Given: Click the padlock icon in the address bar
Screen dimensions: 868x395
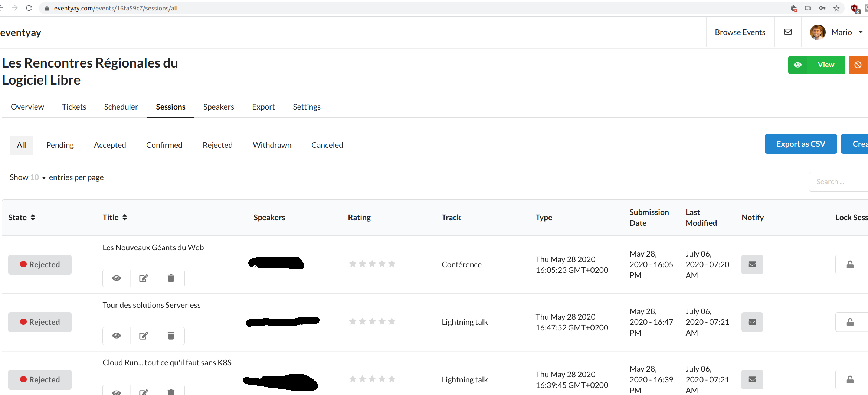Looking at the screenshot, I should click(47, 8).
